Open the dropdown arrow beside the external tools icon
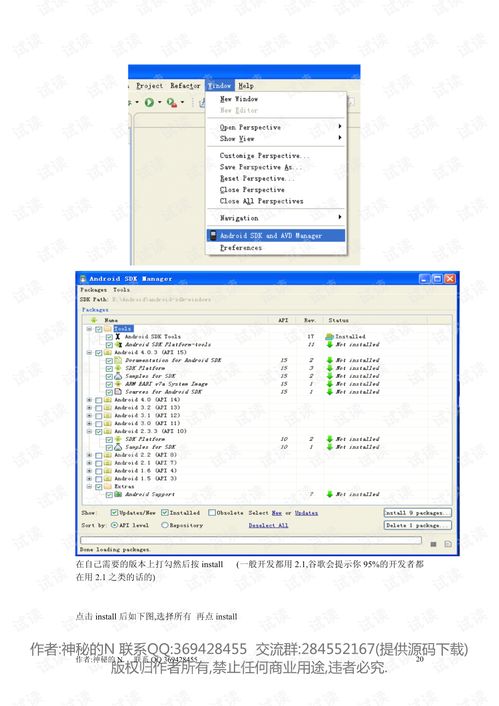 click(x=182, y=103)
